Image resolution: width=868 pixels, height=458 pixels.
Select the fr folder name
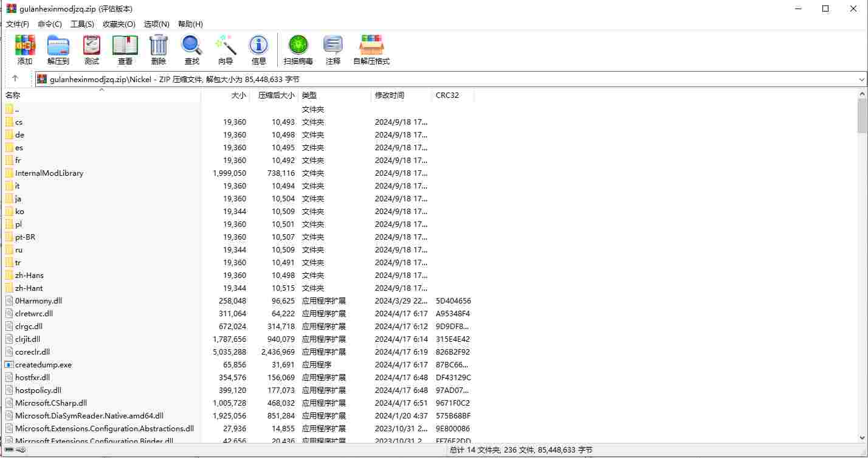18,160
